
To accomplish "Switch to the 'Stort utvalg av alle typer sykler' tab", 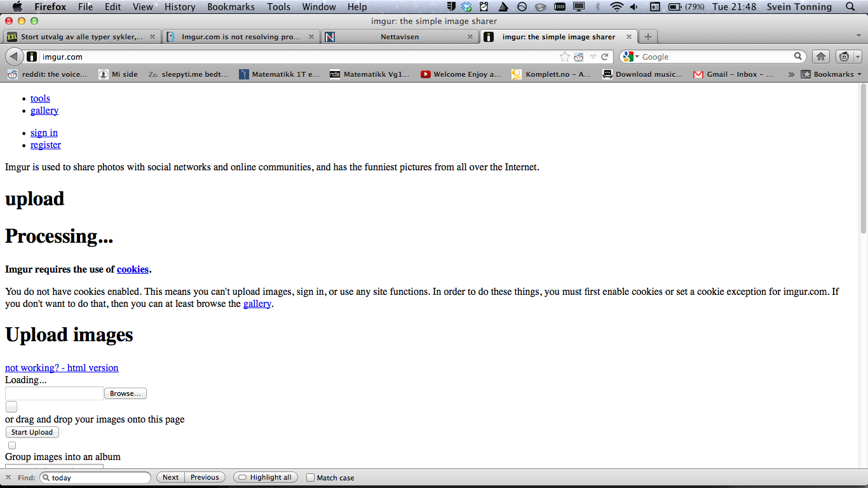I will pos(81,37).
